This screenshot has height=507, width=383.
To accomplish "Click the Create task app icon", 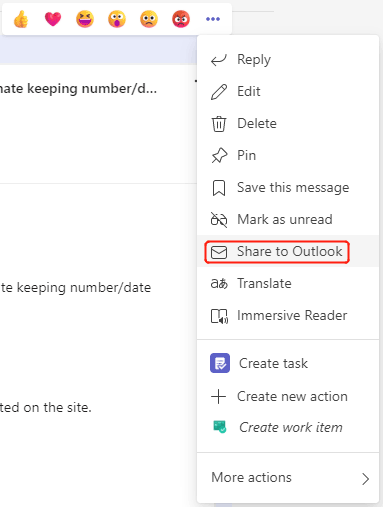I will 220,363.
